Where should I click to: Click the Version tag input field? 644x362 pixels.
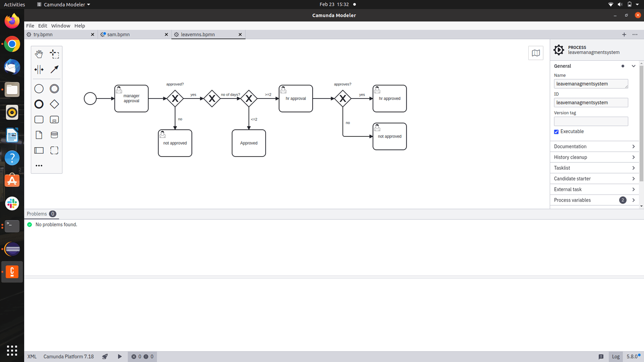[591, 121]
